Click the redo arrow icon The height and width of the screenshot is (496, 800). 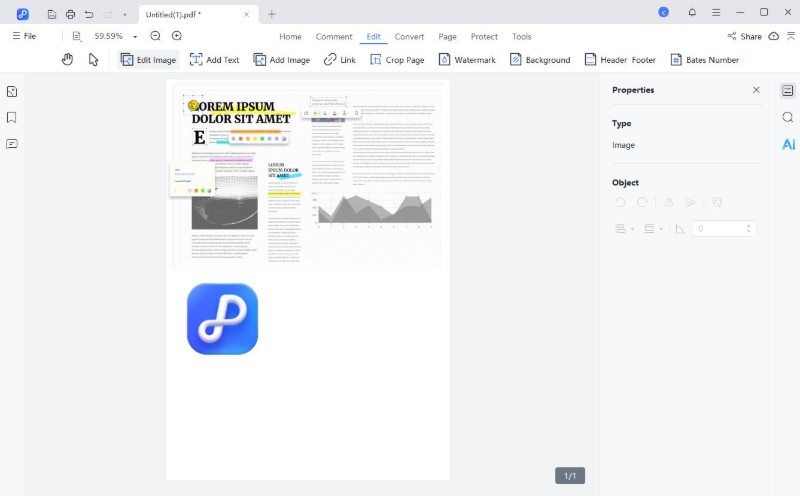[x=108, y=14]
